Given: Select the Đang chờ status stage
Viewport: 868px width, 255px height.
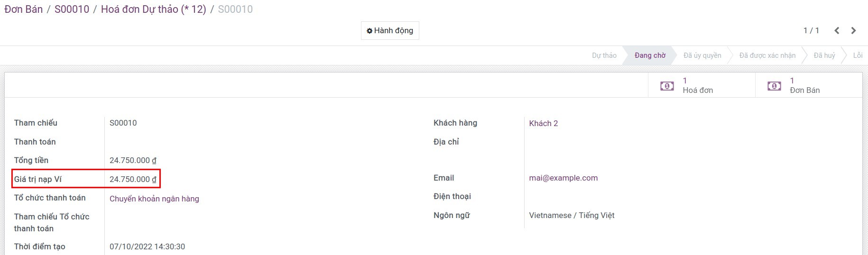Looking at the screenshot, I should tap(650, 55).
